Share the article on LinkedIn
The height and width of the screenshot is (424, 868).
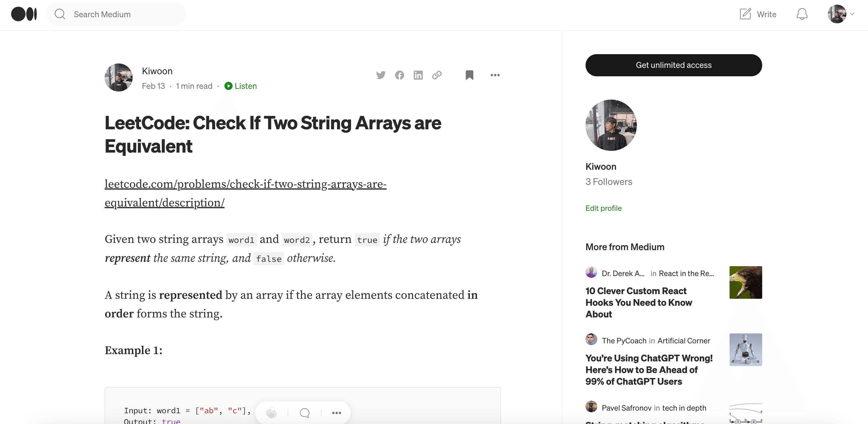point(418,75)
